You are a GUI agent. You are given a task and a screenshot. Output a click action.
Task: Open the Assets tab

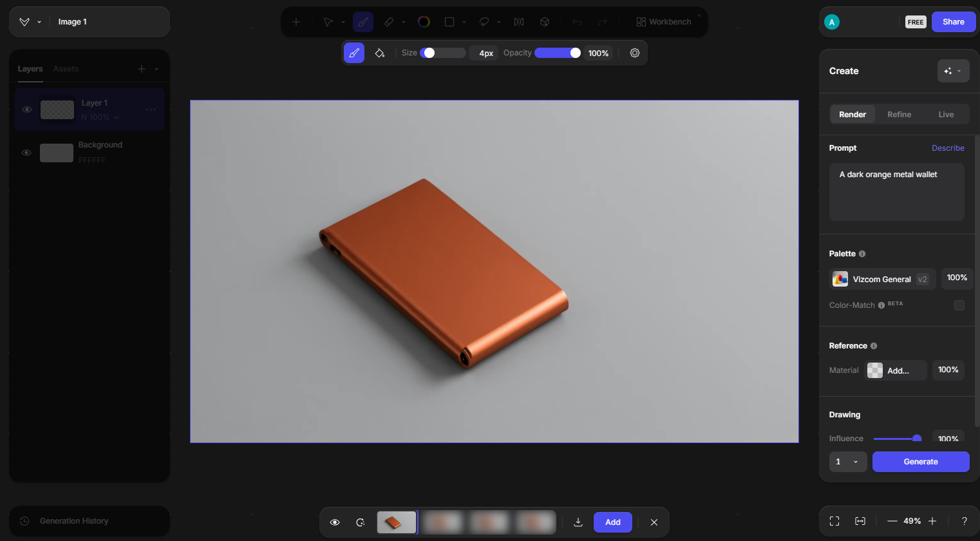(66, 69)
